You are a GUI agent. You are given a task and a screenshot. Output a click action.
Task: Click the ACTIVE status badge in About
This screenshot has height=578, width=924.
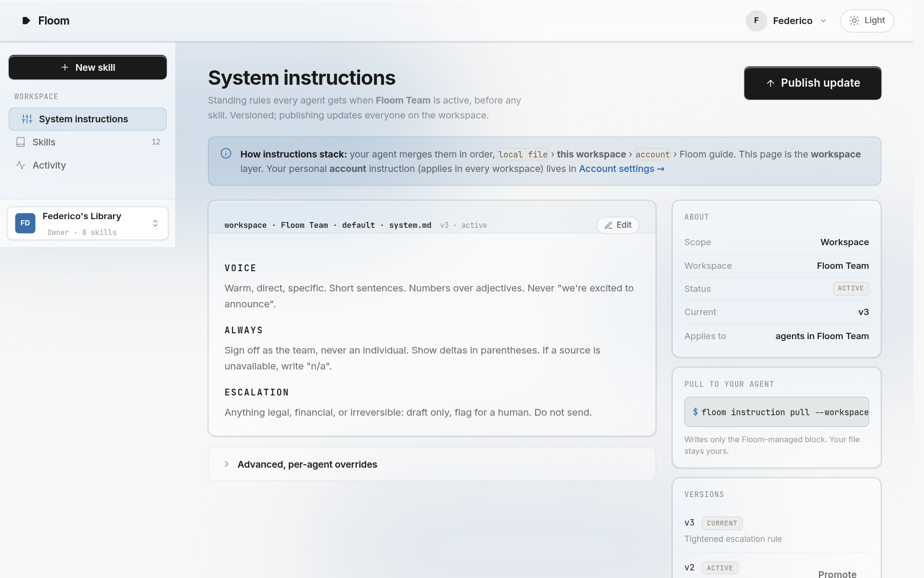(x=851, y=289)
